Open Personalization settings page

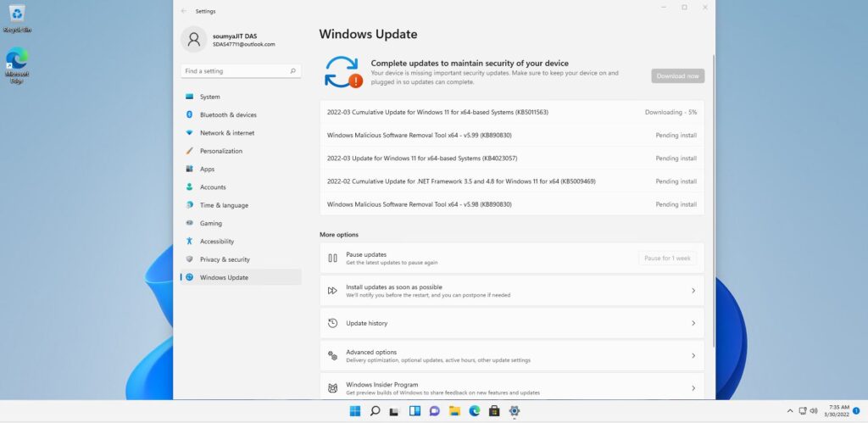pos(241,151)
